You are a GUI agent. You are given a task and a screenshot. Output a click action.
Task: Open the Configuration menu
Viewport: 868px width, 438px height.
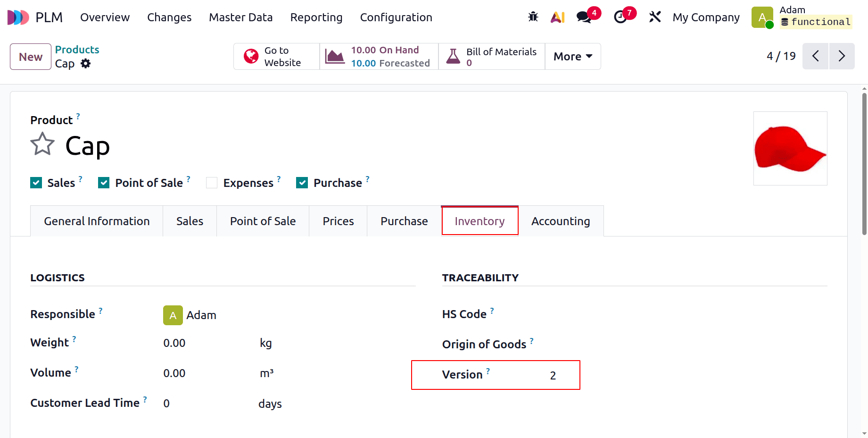coord(396,17)
